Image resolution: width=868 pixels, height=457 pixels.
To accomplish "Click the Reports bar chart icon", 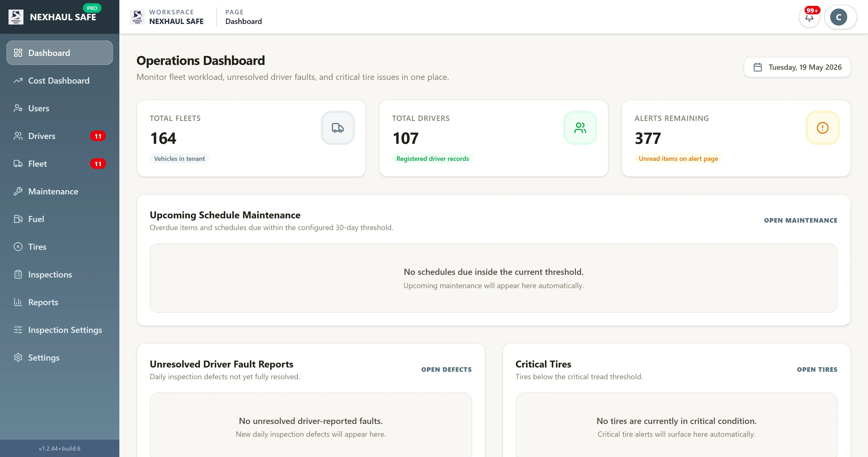I will [18, 302].
